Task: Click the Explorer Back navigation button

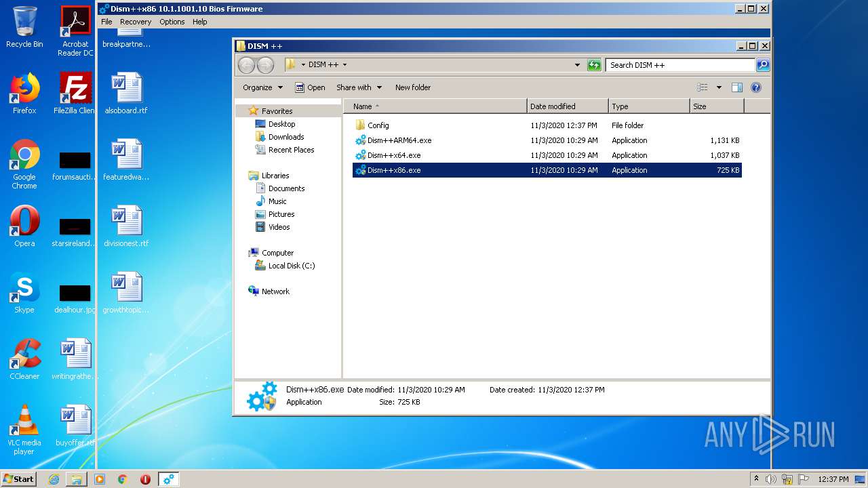Action: coord(246,65)
